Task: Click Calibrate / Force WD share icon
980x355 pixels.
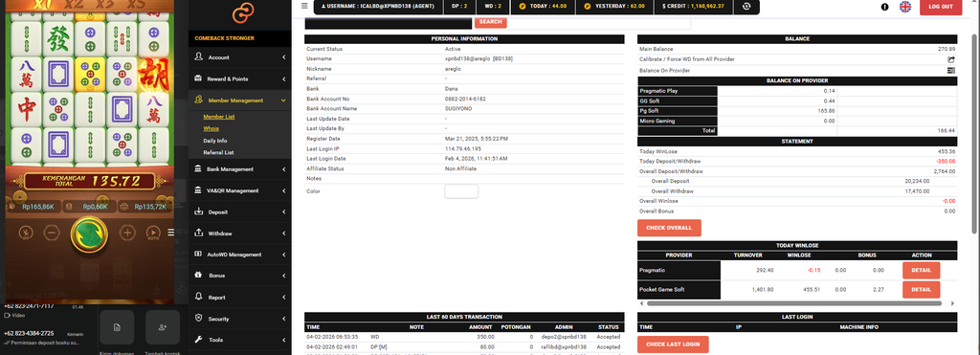Action: click(951, 59)
